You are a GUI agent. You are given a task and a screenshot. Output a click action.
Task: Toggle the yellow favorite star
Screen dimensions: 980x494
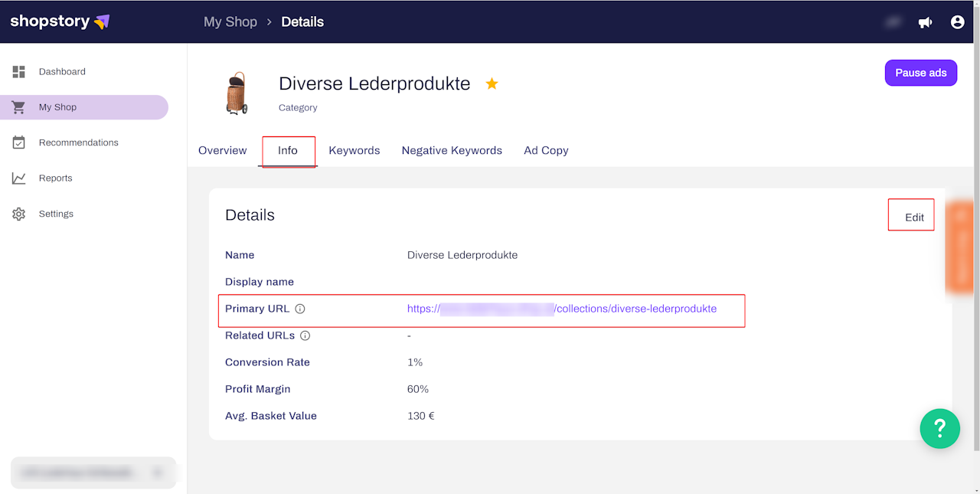click(492, 84)
